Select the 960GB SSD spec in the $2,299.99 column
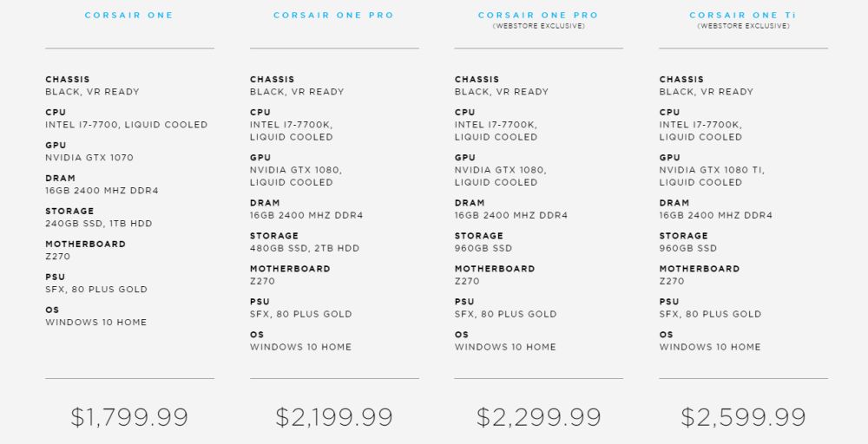The width and height of the screenshot is (868, 444). [483, 248]
